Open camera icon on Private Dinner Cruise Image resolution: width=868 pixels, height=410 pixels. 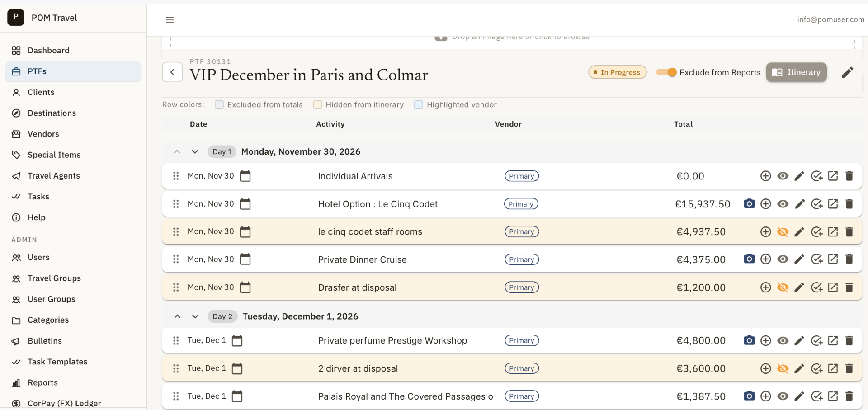(x=749, y=259)
